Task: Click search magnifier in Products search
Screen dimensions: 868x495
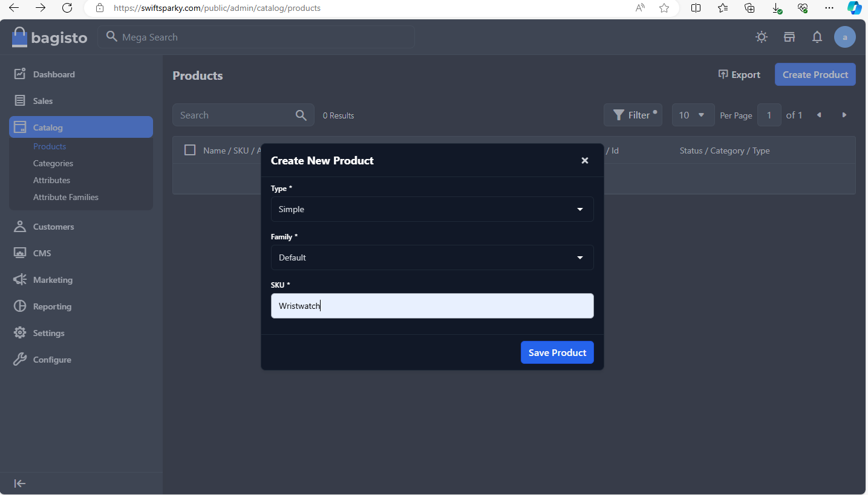Action: click(301, 115)
